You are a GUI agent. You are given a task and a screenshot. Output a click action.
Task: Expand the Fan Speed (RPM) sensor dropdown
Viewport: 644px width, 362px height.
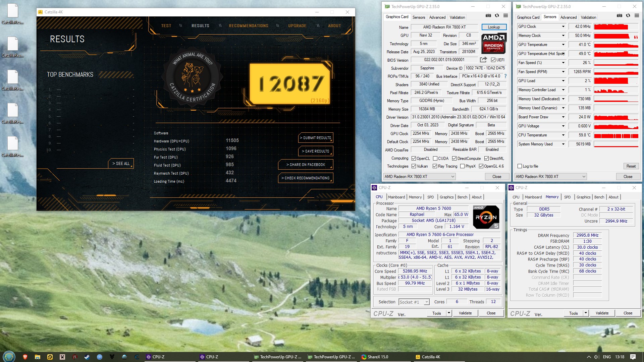[563, 72]
